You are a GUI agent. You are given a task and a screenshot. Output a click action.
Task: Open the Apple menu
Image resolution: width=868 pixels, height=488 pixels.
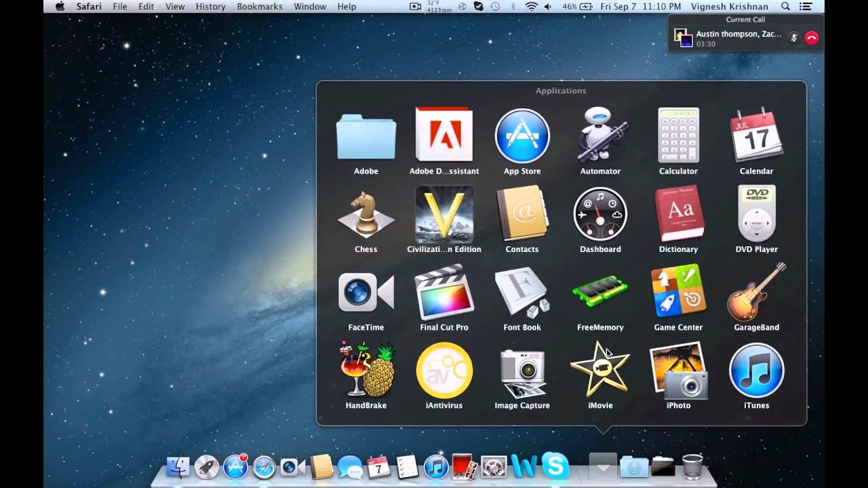point(60,6)
